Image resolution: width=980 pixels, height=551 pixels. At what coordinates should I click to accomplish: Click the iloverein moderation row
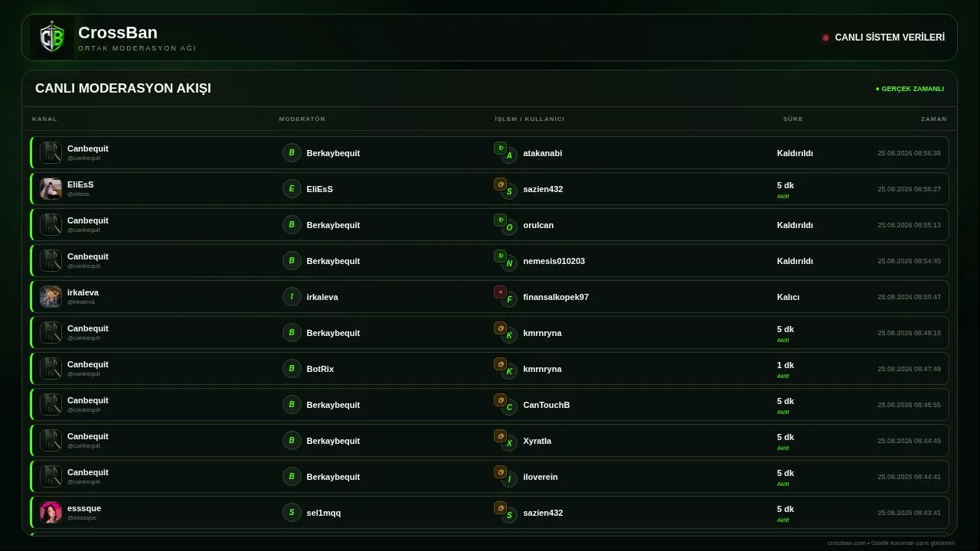click(x=489, y=476)
